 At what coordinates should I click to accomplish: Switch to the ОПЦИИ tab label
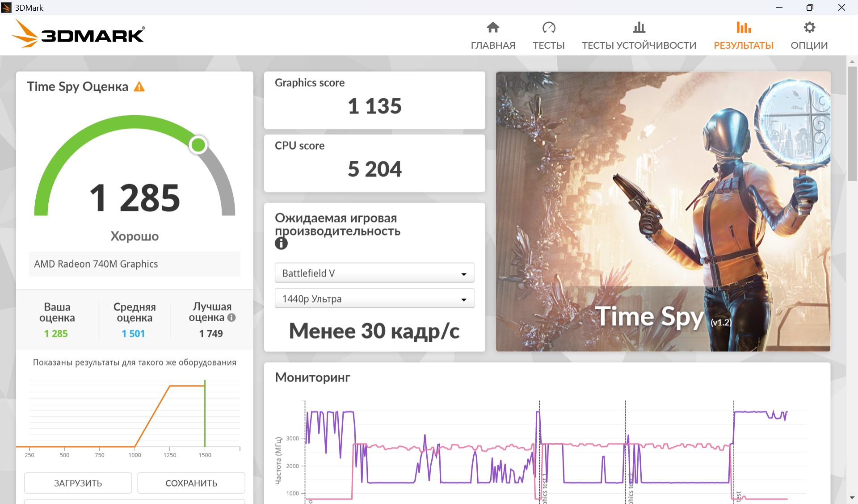click(x=809, y=45)
